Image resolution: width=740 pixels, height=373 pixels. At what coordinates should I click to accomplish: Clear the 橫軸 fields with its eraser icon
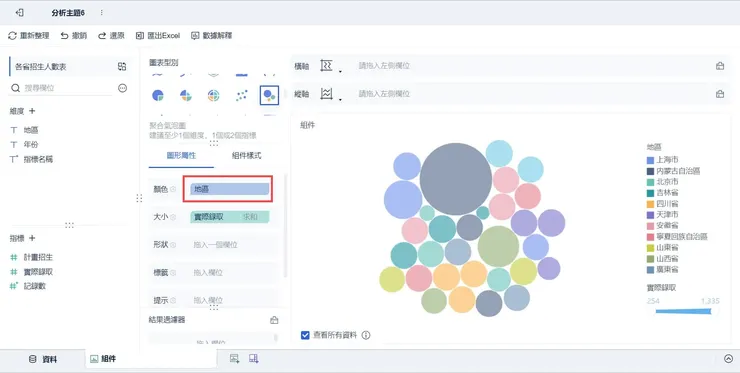click(x=720, y=66)
